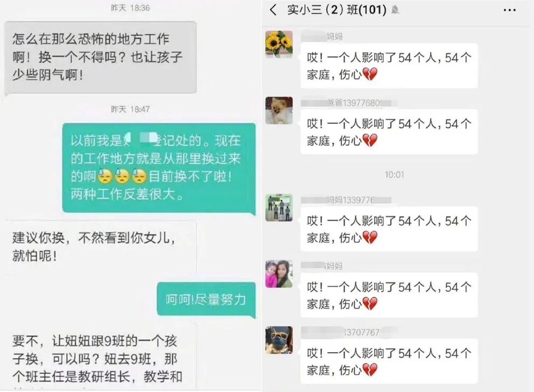Open the mother and child avatar
This screenshot has width=534, height=392.
(279, 274)
